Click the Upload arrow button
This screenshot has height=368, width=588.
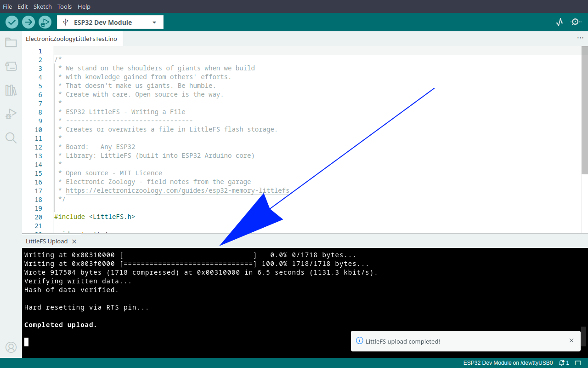[x=28, y=22]
